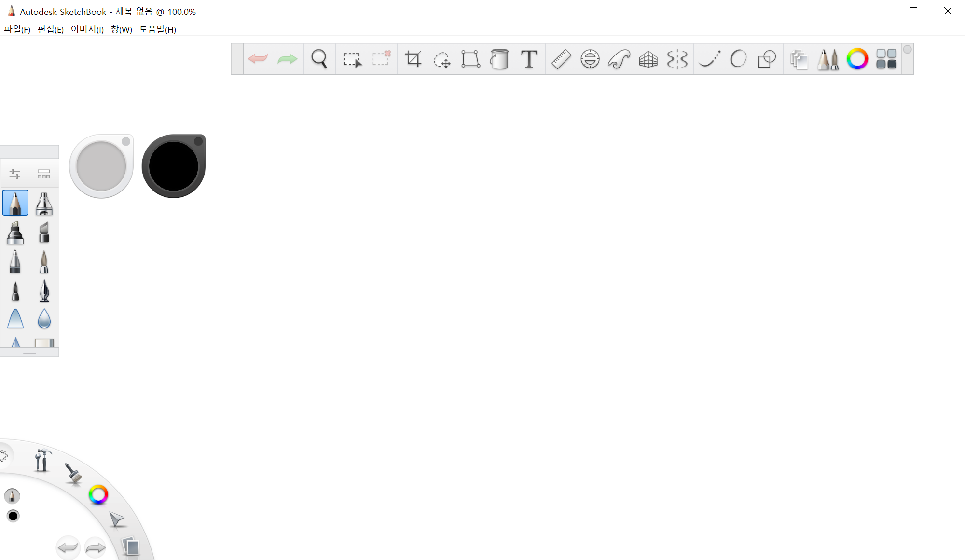965x560 pixels.
Task: Activate the Text tool
Action: 529,59
